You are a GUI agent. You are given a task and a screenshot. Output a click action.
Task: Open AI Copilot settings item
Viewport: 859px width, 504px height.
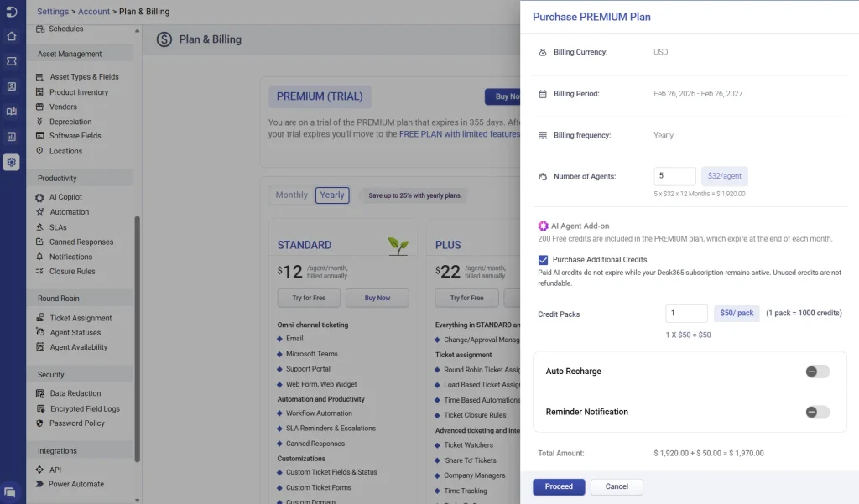pos(65,197)
